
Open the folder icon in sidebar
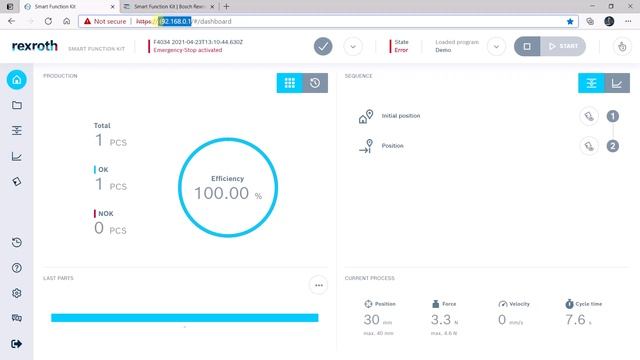[17, 105]
